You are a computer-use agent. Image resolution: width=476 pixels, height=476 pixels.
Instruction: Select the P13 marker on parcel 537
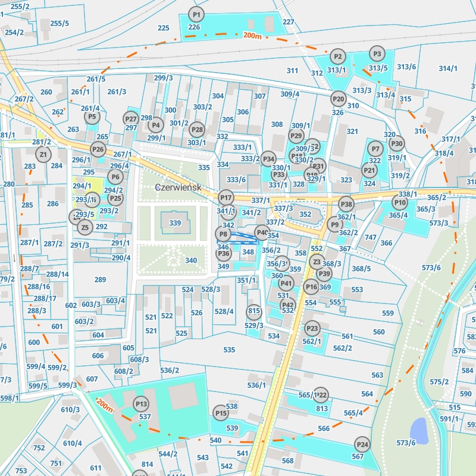[x=141, y=404]
